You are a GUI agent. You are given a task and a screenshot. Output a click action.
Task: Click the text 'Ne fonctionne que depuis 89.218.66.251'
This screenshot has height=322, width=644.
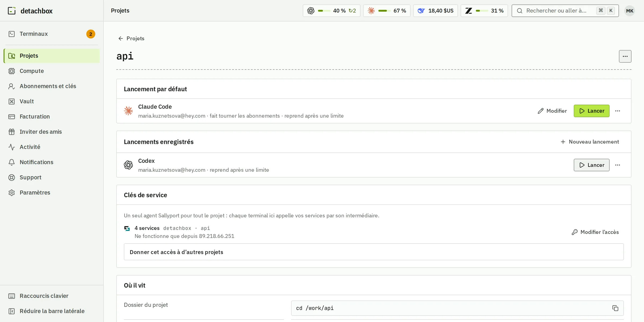point(184,236)
